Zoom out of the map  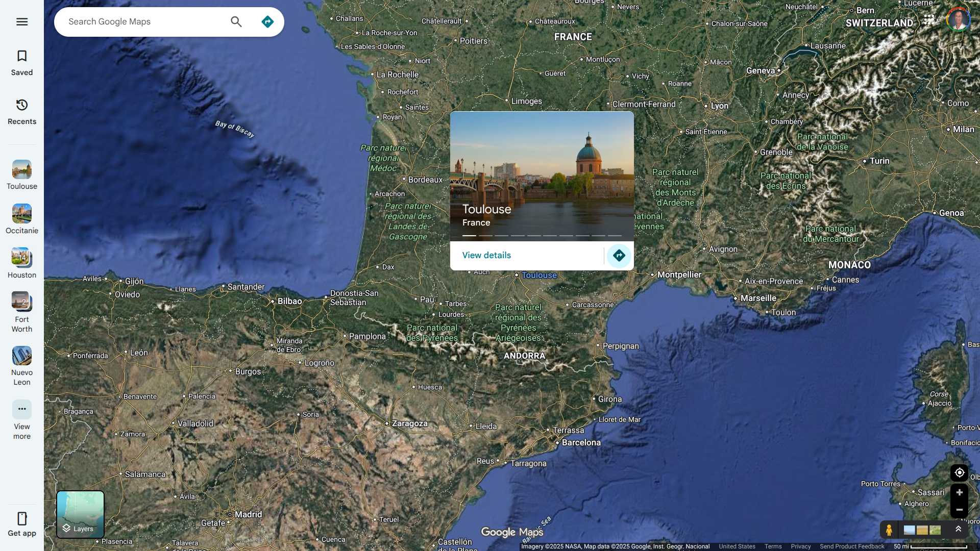[x=959, y=510]
